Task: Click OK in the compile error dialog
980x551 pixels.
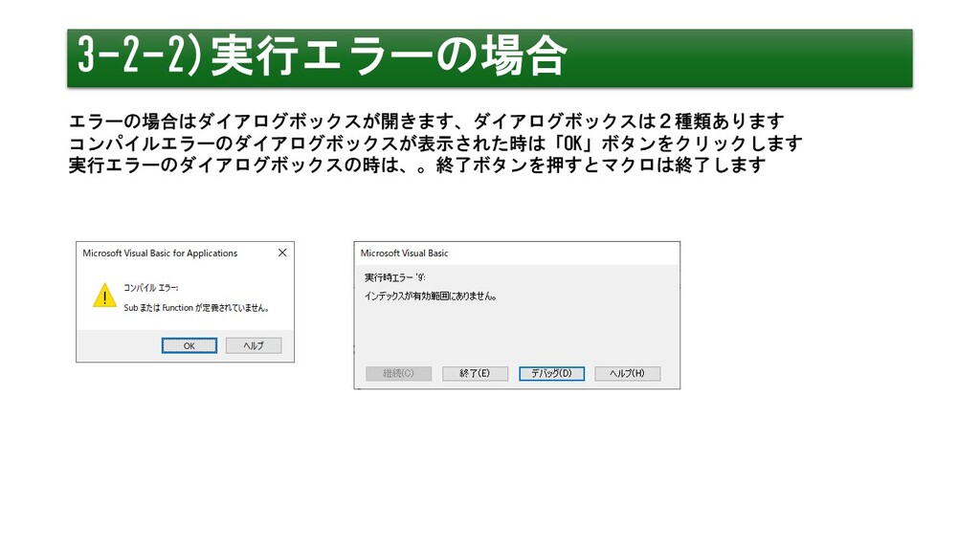Action: tap(189, 345)
